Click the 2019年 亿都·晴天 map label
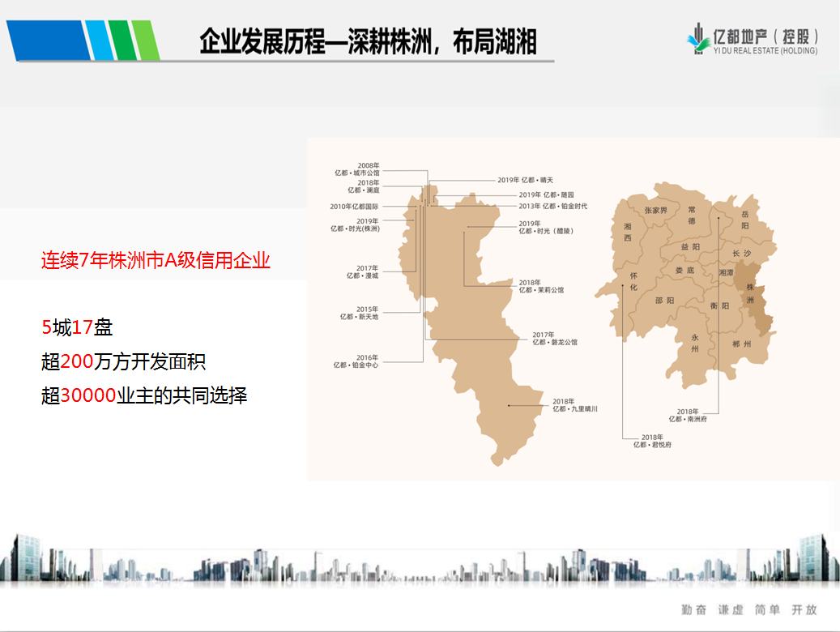The width and height of the screenshot is (840, 632). [x=524, y=180]
